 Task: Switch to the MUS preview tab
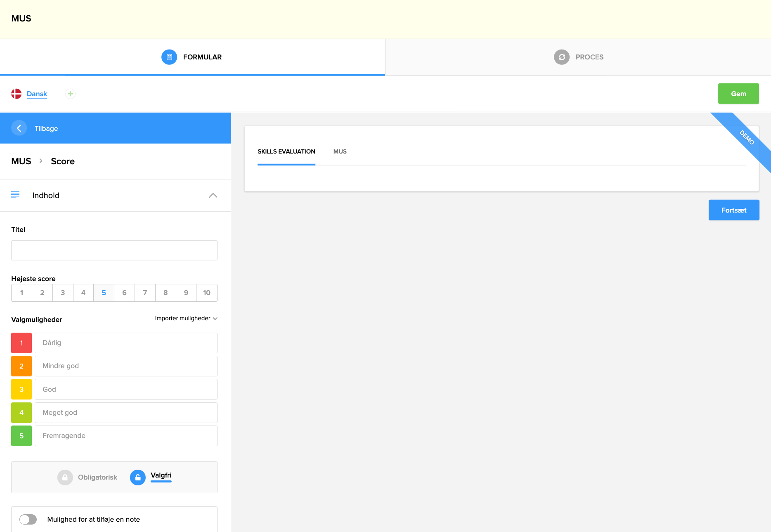point(340,151)
